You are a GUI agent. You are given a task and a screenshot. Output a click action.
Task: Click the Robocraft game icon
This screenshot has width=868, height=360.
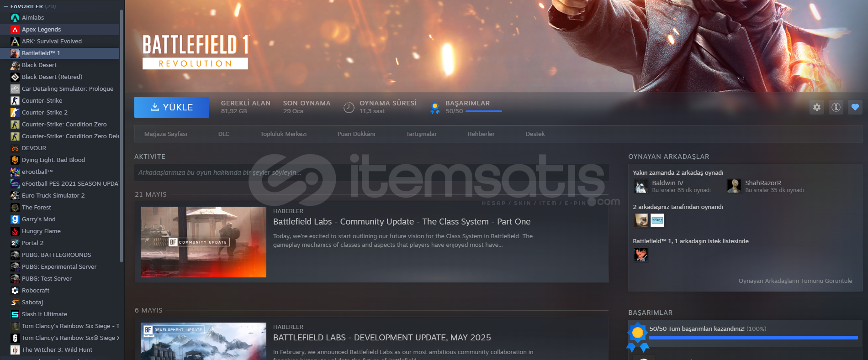coord(15,290)
